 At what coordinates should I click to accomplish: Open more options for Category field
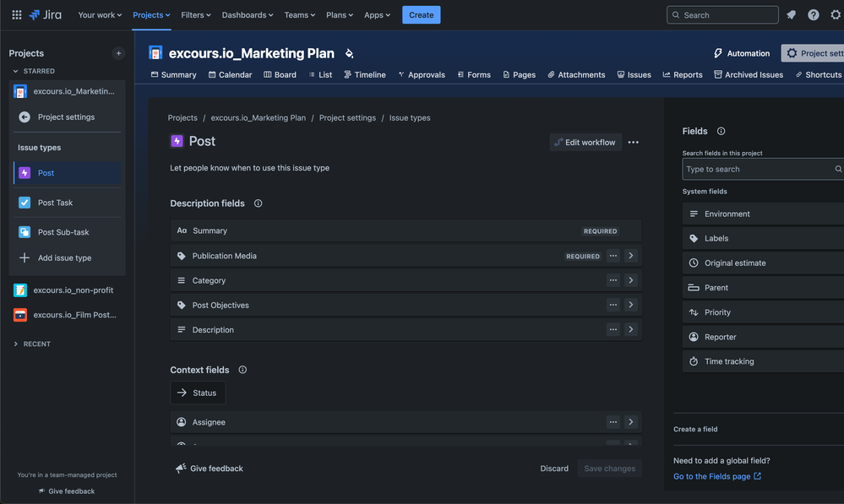(613, 280)
